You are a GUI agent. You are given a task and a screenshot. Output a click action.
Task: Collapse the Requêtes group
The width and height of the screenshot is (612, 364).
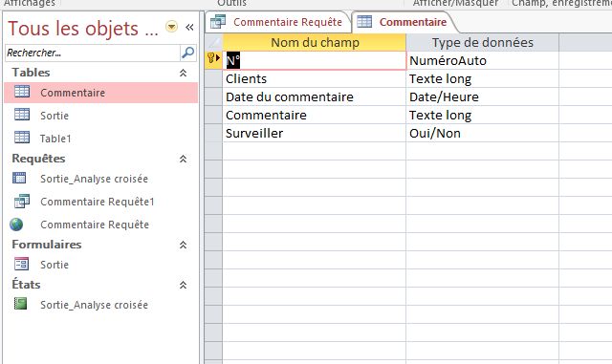183,159
